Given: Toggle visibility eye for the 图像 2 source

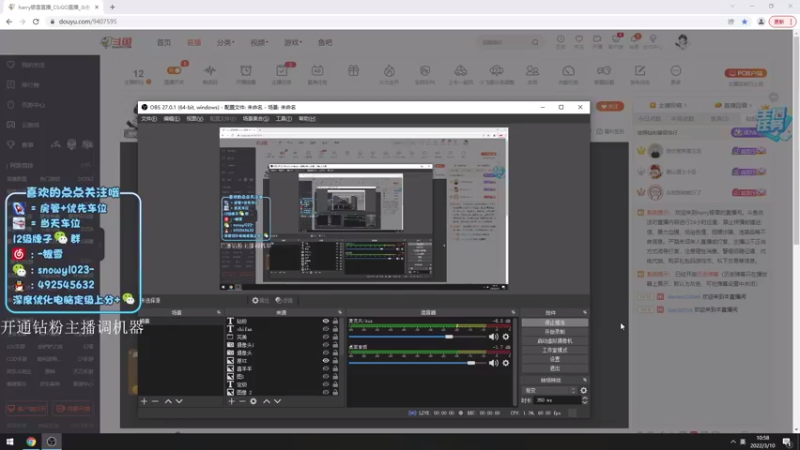Looking at the screenshot, I should point(326,392).
